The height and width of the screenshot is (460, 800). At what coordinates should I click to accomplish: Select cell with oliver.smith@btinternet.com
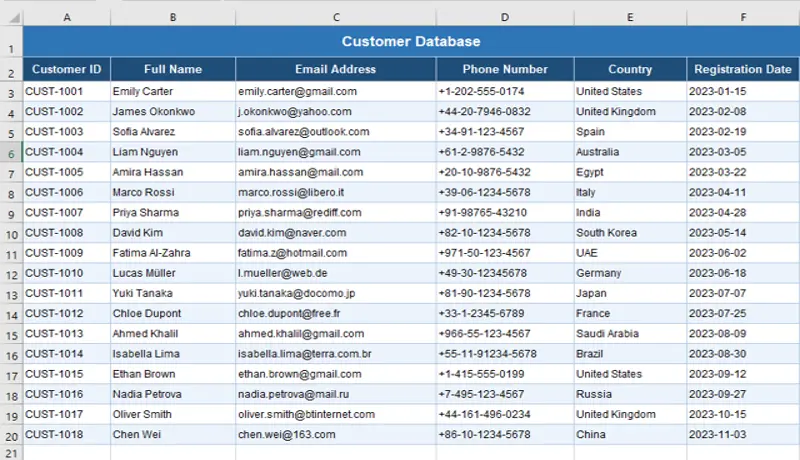pyautogui.click(x=336, y=415)
